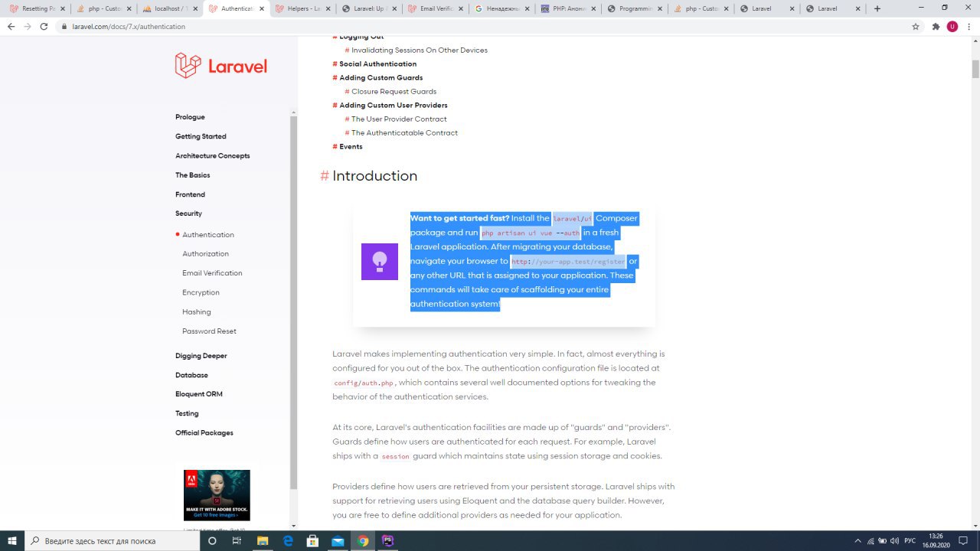Screen dimensions: 980x551
Task: Switch to the Resetting Passwords tab
Action: pos(37,9)
